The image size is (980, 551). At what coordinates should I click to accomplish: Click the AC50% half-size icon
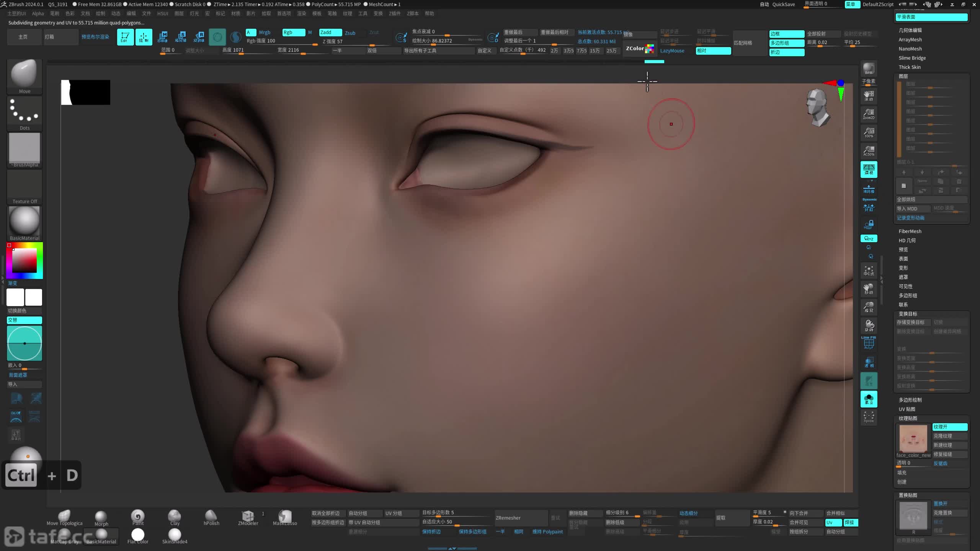869,151
